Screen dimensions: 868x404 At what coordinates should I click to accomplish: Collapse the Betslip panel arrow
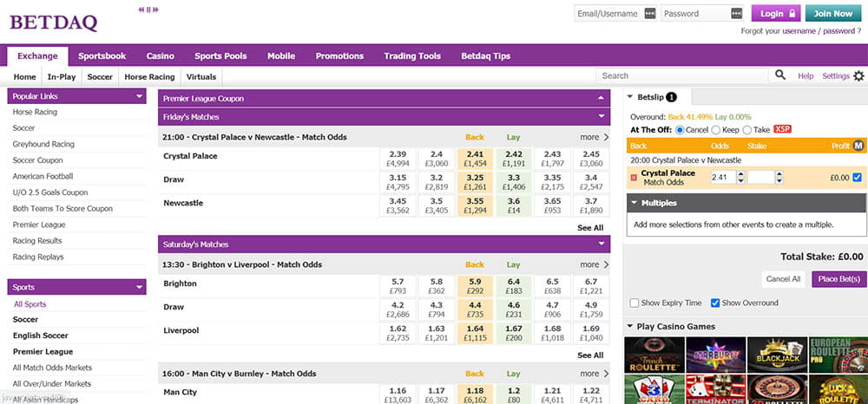(630, 97)
